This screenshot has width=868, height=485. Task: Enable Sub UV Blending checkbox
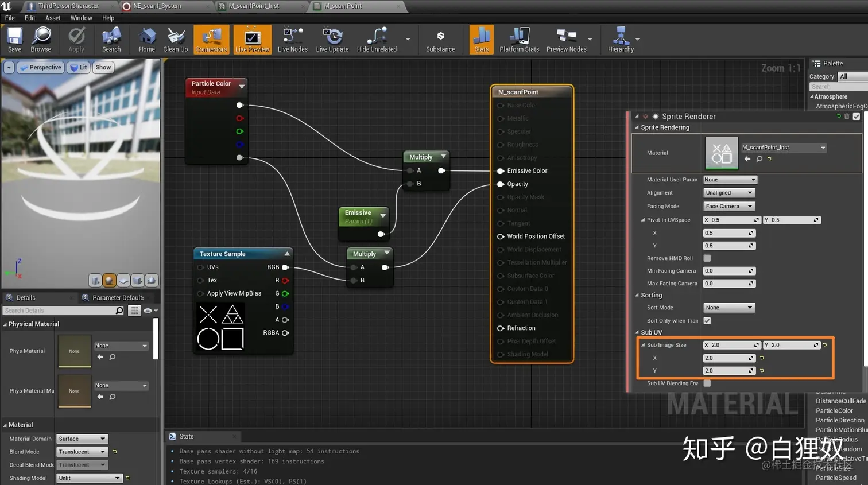707,383
